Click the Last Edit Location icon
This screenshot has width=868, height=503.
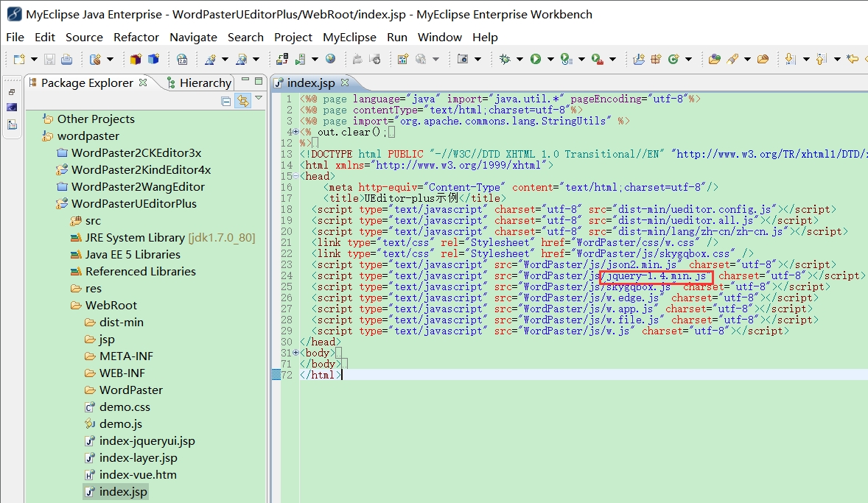853,59
